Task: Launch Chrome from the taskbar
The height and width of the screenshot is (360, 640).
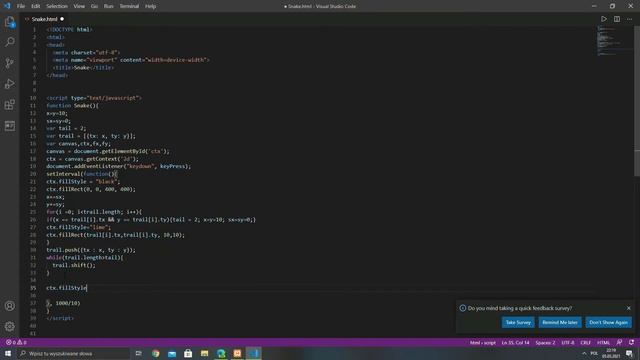Action: point(156,353)
